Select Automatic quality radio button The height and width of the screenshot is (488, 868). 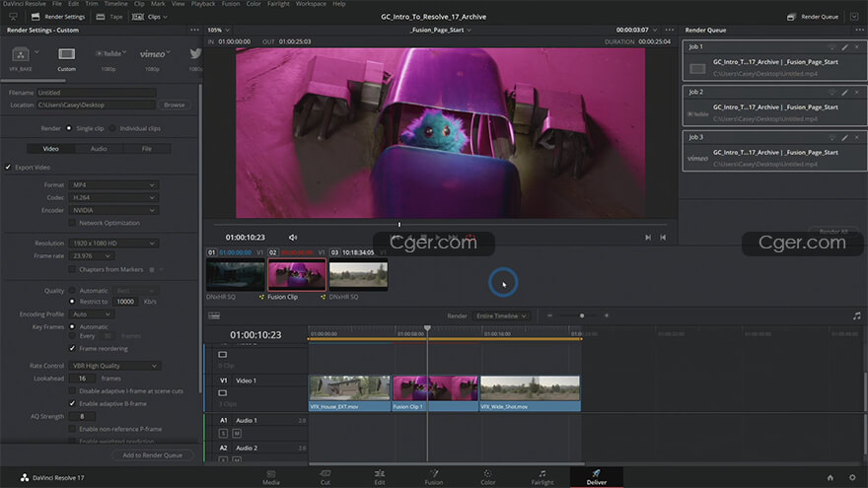point(72,291)
